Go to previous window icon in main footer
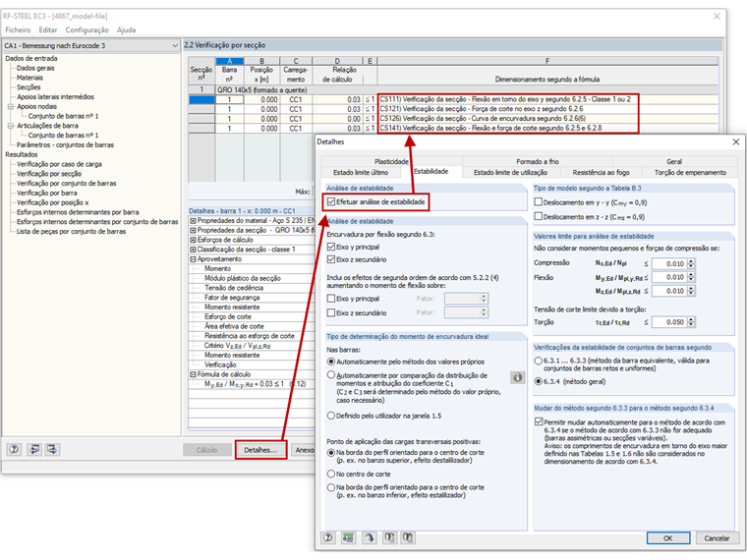The height and width of the screenshot is (560, 747). tap(33, 449)
